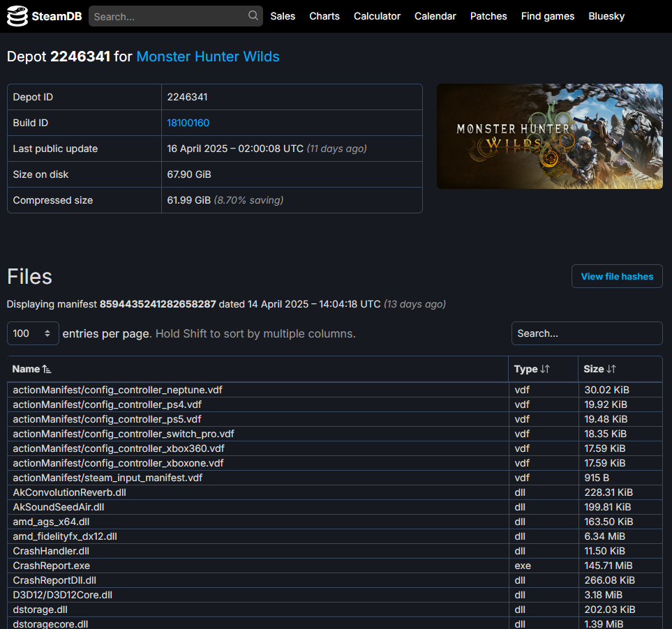
Task: Sort files by Name column arrow icon
Action: click(47, 369)
